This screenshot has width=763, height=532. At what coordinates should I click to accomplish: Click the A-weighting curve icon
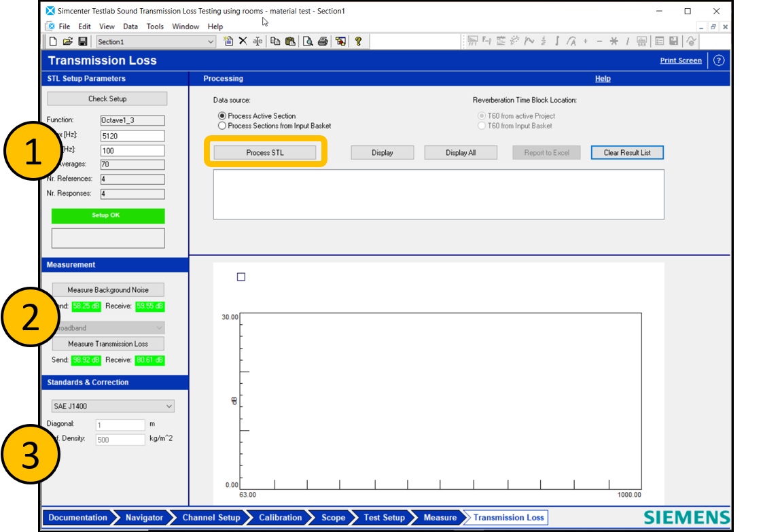[571, 41]
